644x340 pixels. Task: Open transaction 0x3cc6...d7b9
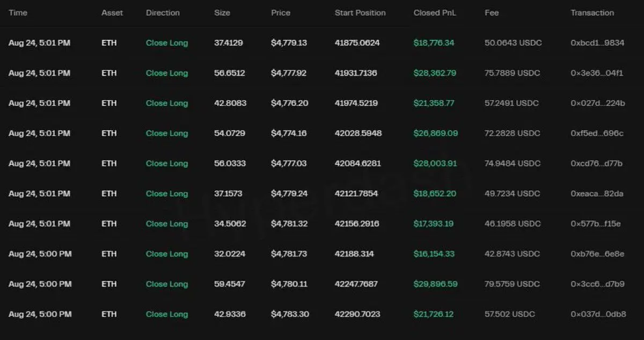point(597,284)
